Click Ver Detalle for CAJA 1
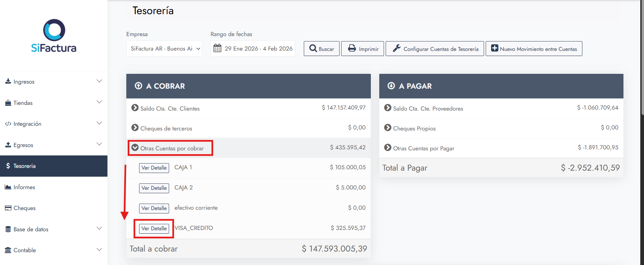The image size is (644, 265). pos(154,168)
